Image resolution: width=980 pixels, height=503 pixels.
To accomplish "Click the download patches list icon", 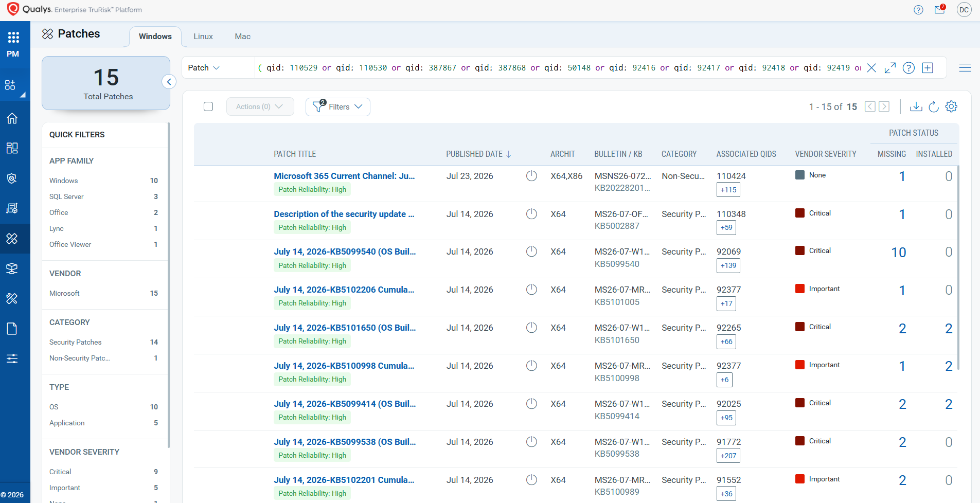I will pyautogui.click(x=916, y=106).
